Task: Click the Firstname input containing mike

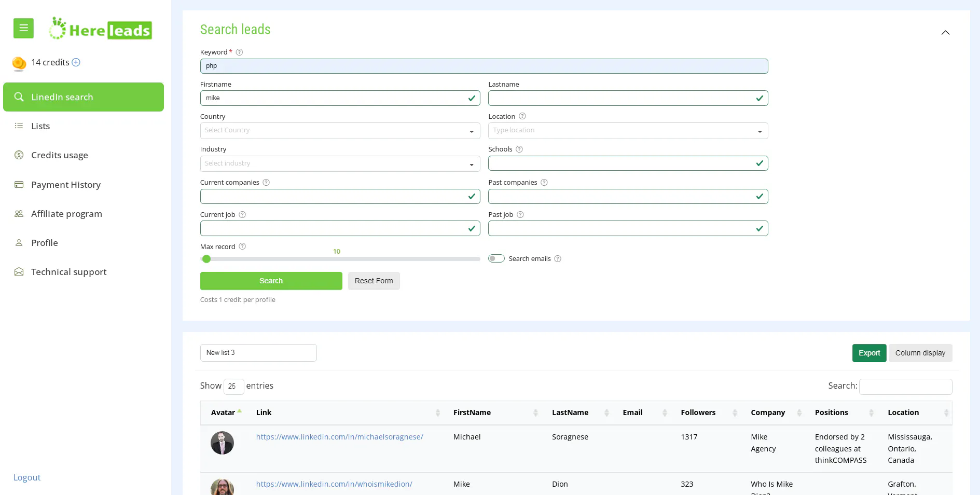Action: (340, 98)
